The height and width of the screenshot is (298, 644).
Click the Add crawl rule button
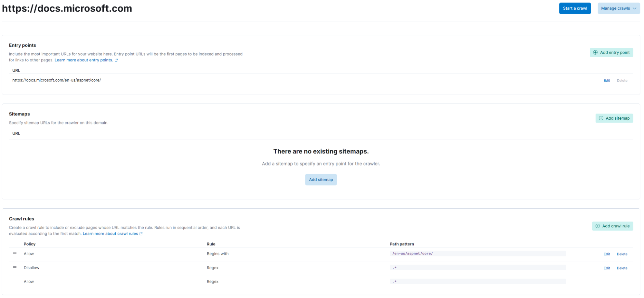pyautogui.click(x=612, y=226)
